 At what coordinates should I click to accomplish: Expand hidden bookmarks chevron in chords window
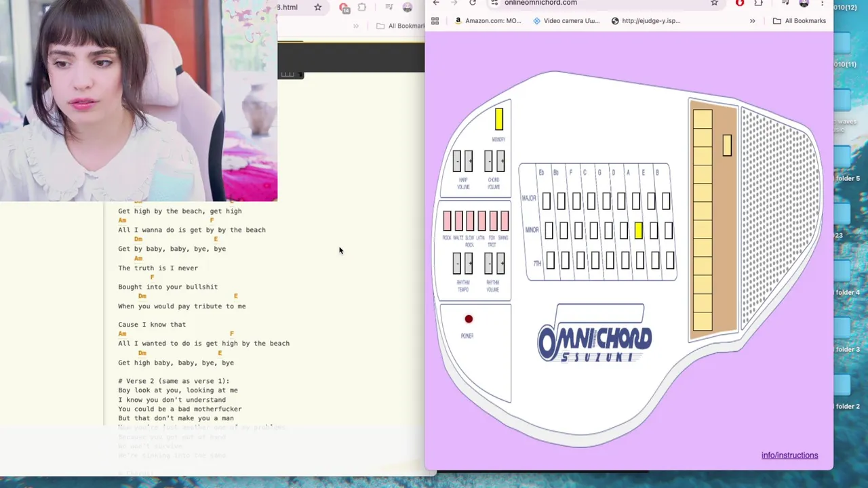(356, 26)
